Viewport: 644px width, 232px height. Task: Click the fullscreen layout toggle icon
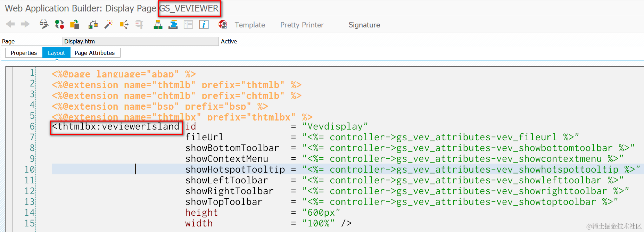click(x=188, y=24)
